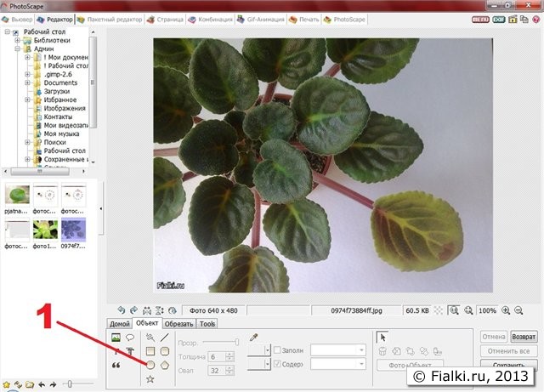The width and height of the screenshot is (544, 392).
Task: Open the fill style dropdown
Action: click(337, 349)
